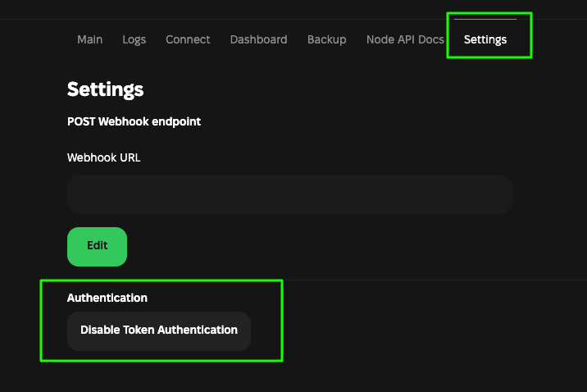Open the Main tab
The width and height of the screenshot is (587, 392).
click(x=89, y=39)
